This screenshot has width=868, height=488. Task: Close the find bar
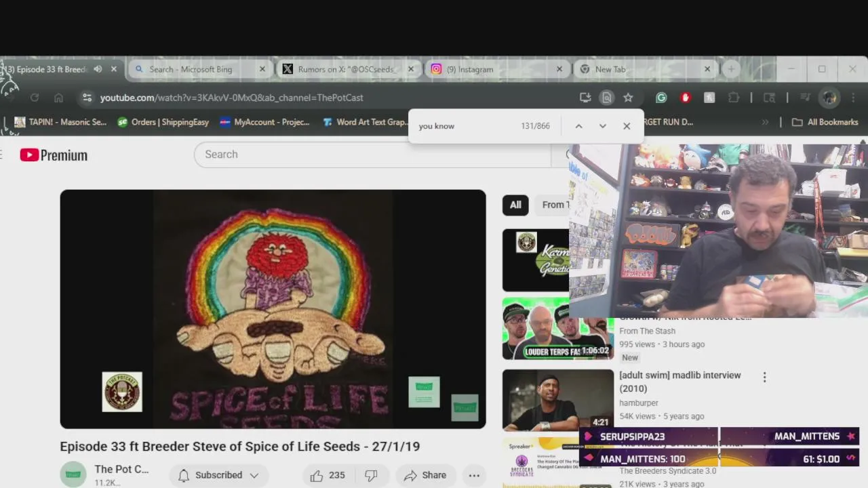click(x=627, y=126)
